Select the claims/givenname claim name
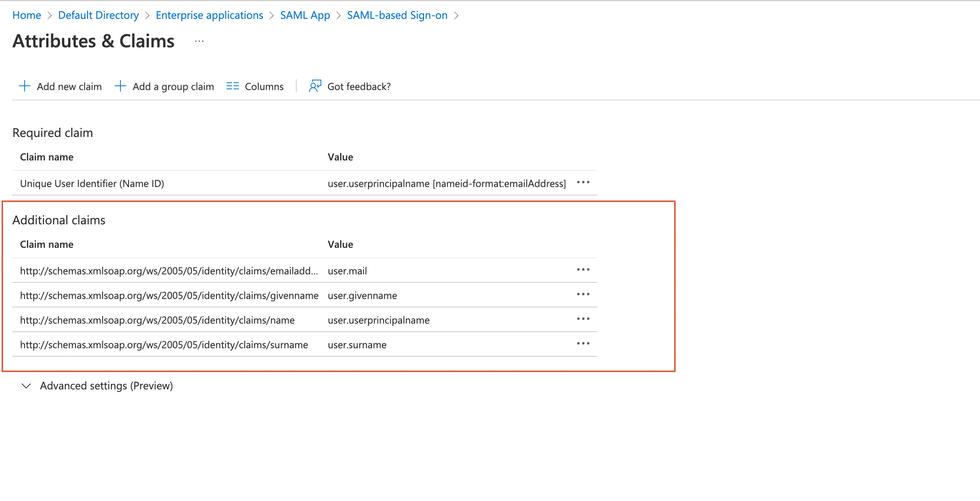 pos(169,296)
